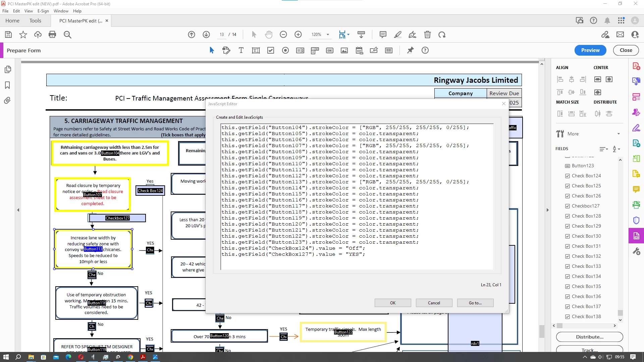Select the Add Barcode Field tool
The image size is (644, 362).
388,50
